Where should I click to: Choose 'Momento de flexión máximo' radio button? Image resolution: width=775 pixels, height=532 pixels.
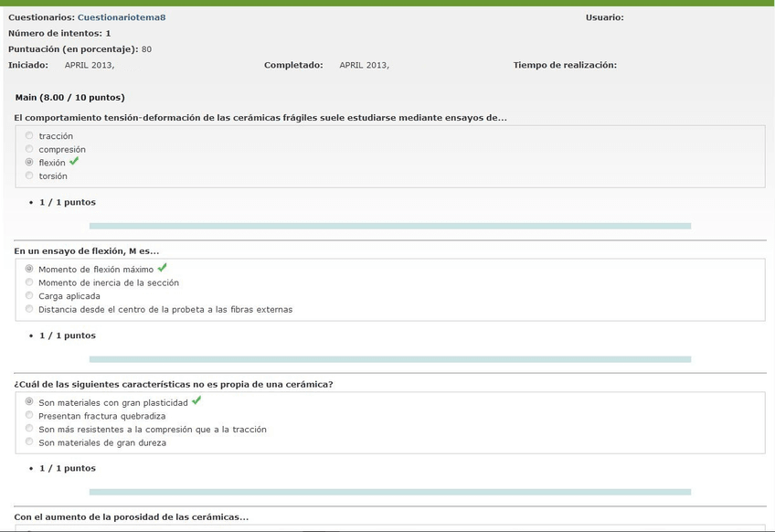pyautogui.click(x=29, y=270)
